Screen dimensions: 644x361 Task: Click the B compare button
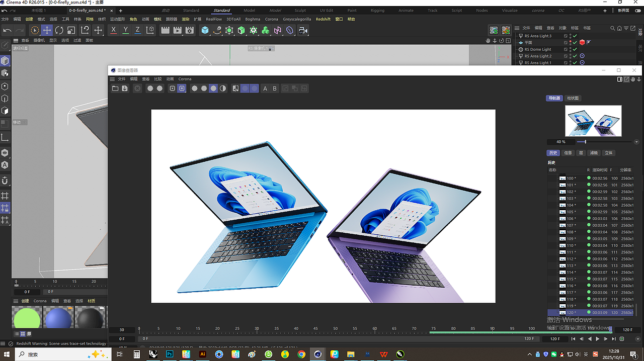coord(275,88)
